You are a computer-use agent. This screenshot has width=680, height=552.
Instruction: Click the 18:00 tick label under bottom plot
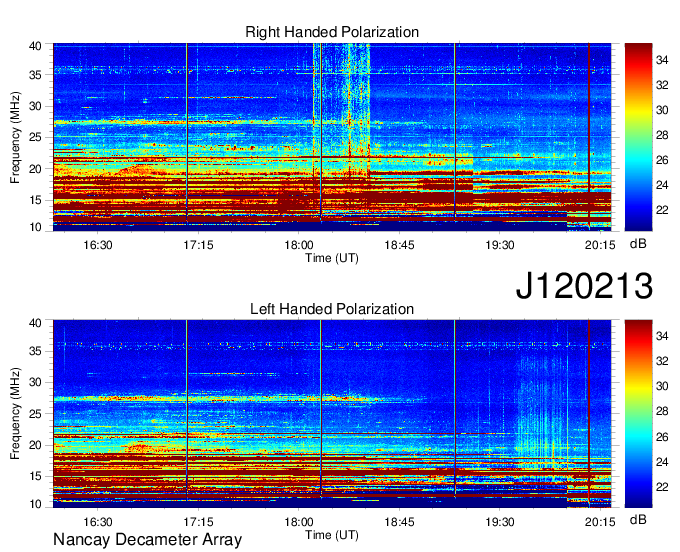click(x=298, y=522)
